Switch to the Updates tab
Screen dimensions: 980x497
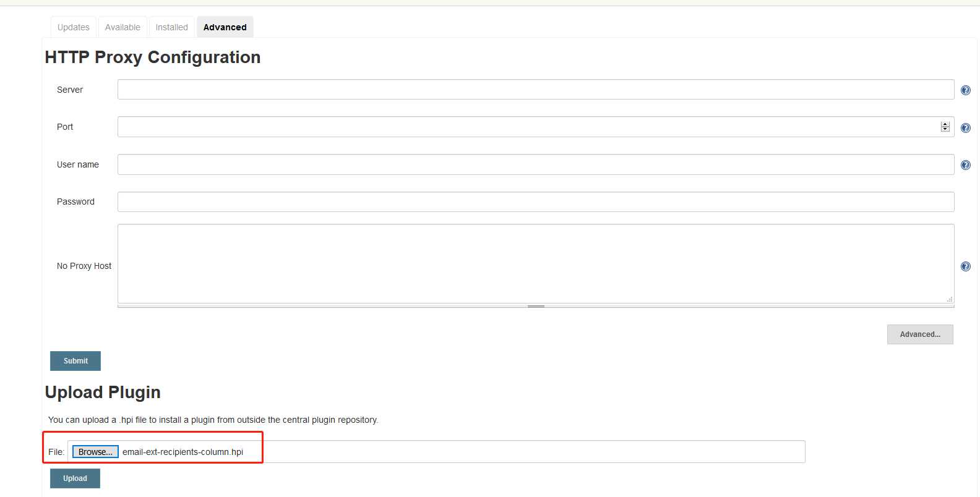click(73, 27)
